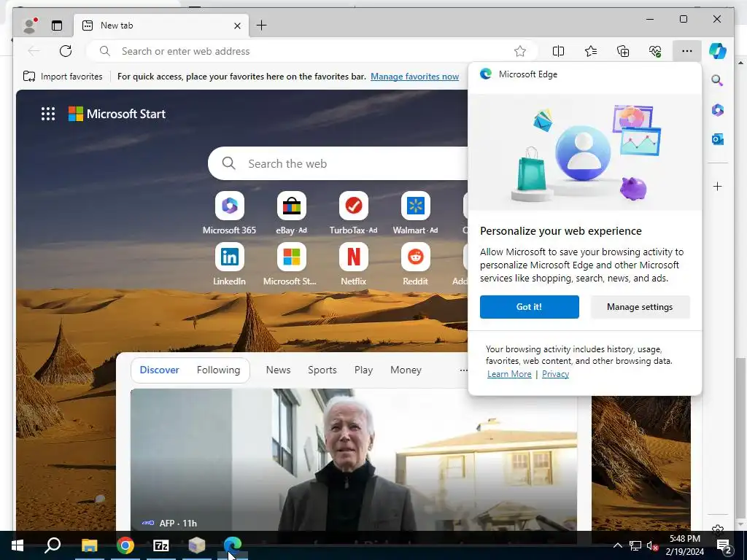Viewport: 747px width, 560px height.
Task: Open the Learn More link
Action: click(509, 374)
